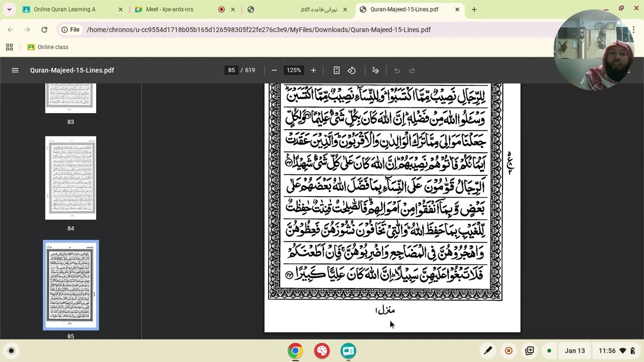Image resolution: width=644 pixels, height=362 pixels.
Task: Click the fit to page icon
Action: point(337,70)
